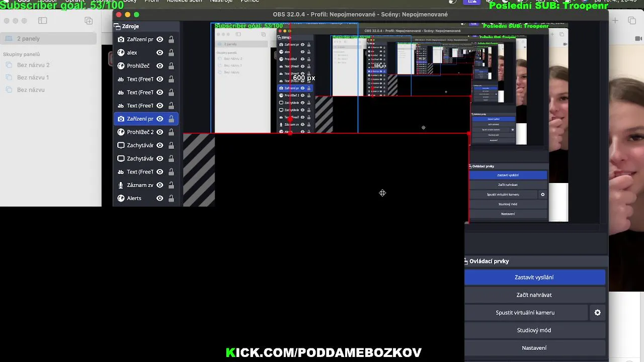Select the alex source name

(132, 53)
